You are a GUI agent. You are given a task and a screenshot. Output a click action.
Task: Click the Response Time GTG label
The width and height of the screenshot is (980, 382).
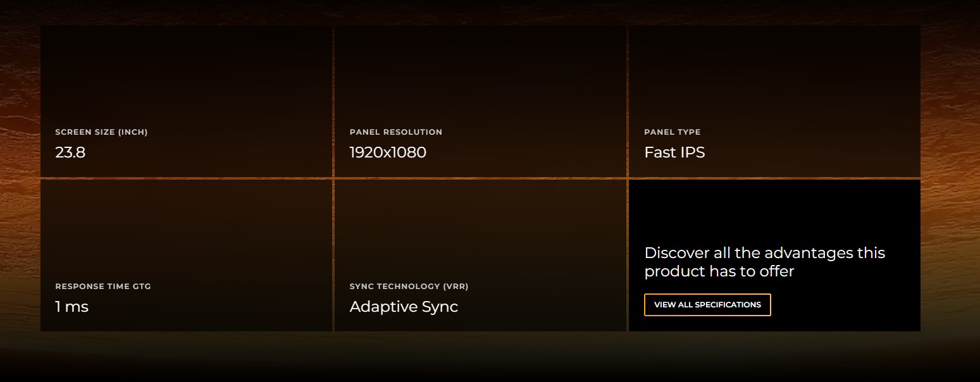coord(103,286)
